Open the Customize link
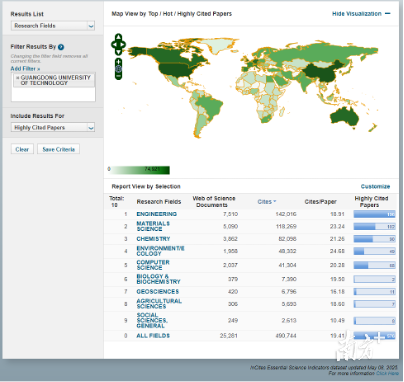404x382 pixels. 375,186
